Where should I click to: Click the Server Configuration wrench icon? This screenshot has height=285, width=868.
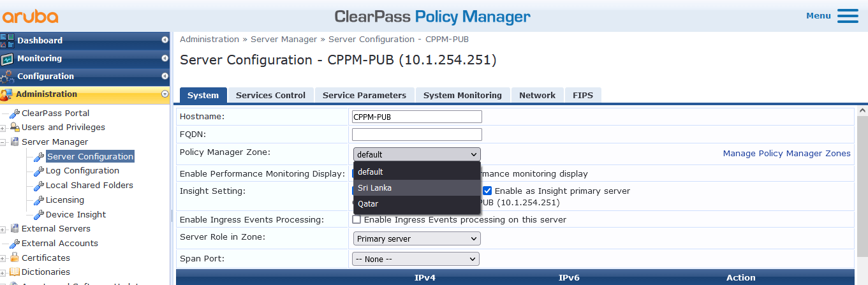point(39,157)
